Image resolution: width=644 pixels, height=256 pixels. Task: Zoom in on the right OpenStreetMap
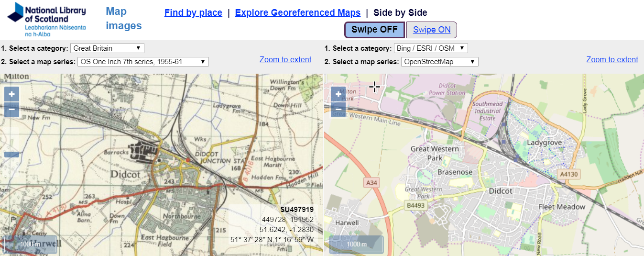pyautogui.click(x=338, y=94)
